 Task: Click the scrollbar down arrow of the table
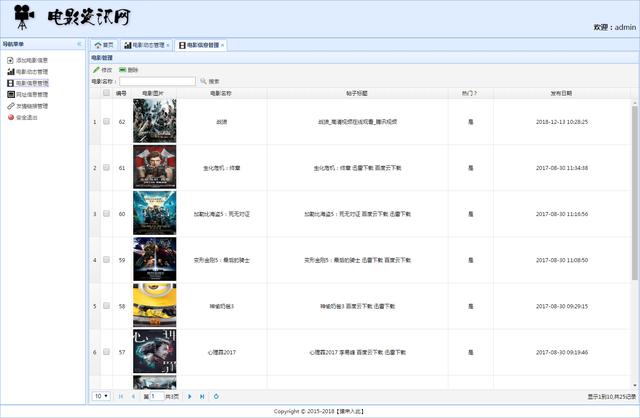tap(635, 385)
